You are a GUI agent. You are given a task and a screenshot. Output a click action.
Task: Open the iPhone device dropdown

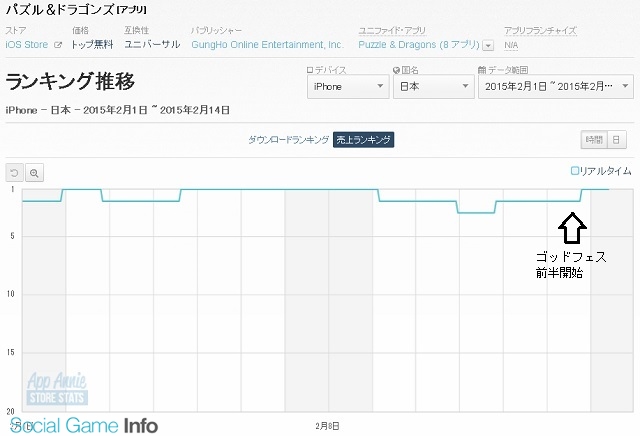346,87
